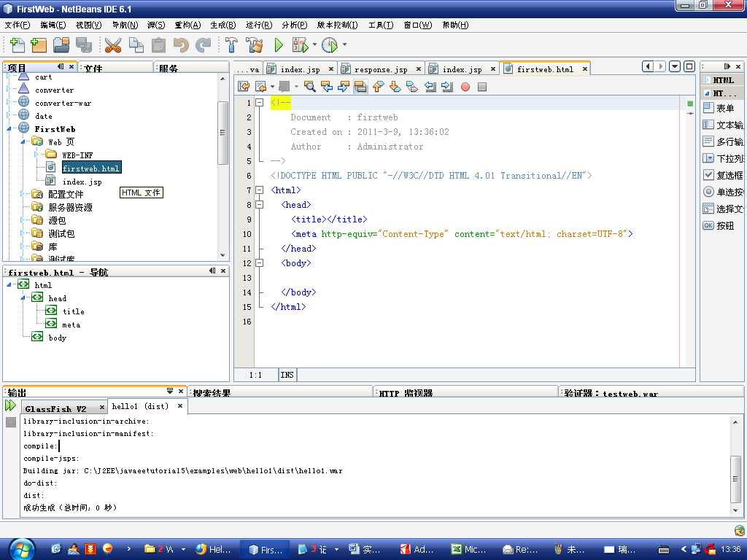The width and height of the screenshot is (747, 560).
Task: Open the 重构(A) menu
Action: (x=187, y=26)
